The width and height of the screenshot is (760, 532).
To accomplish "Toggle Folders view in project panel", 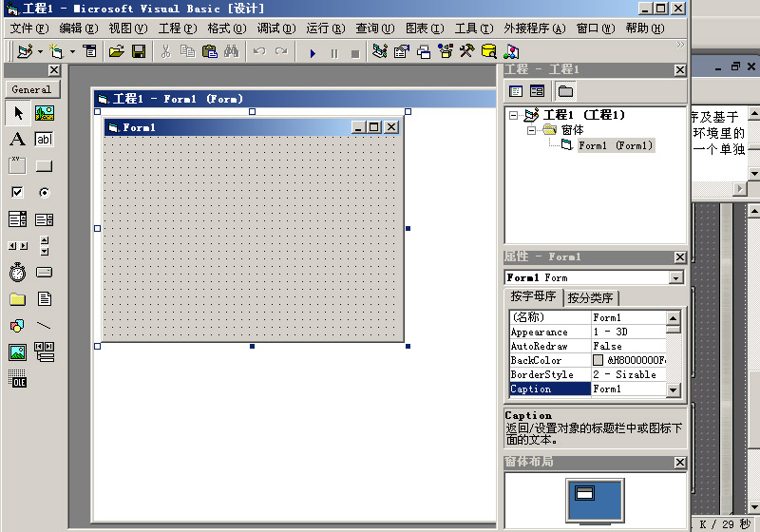I will 565,91.
